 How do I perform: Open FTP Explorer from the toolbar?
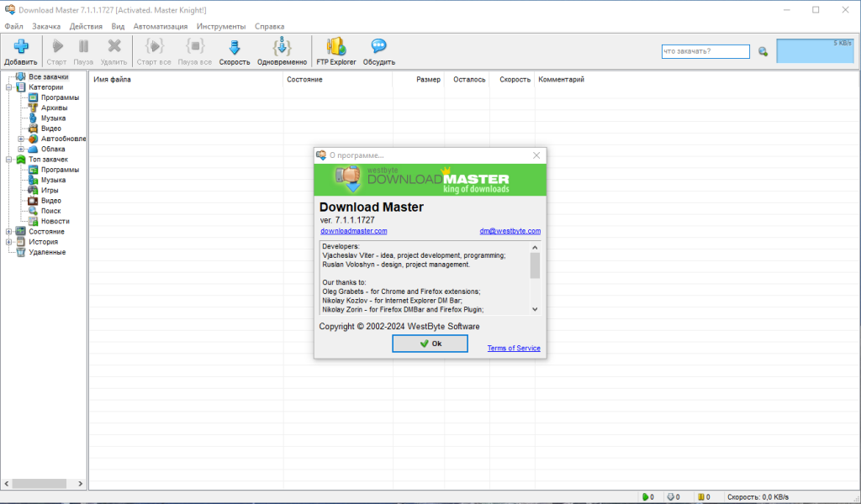point(336,46)
